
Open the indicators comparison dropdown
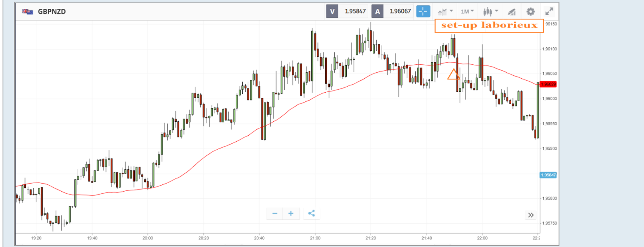coord(446,11)
